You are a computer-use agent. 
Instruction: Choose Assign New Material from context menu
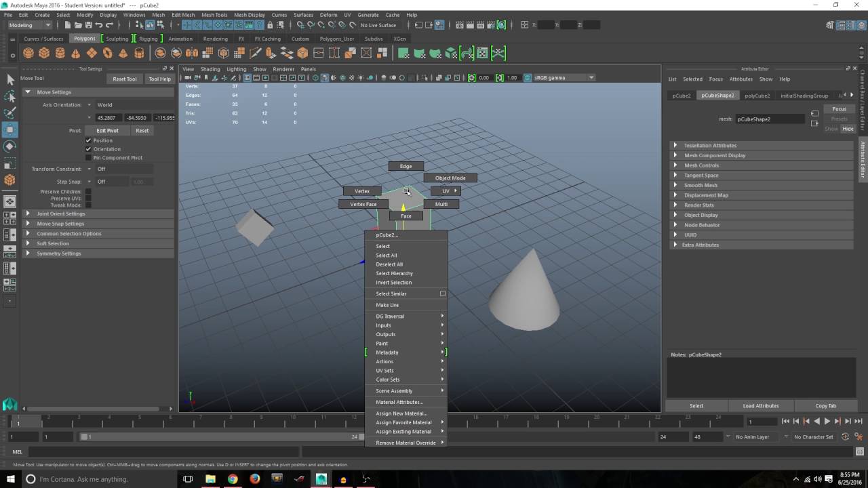(x=402, y=413)
